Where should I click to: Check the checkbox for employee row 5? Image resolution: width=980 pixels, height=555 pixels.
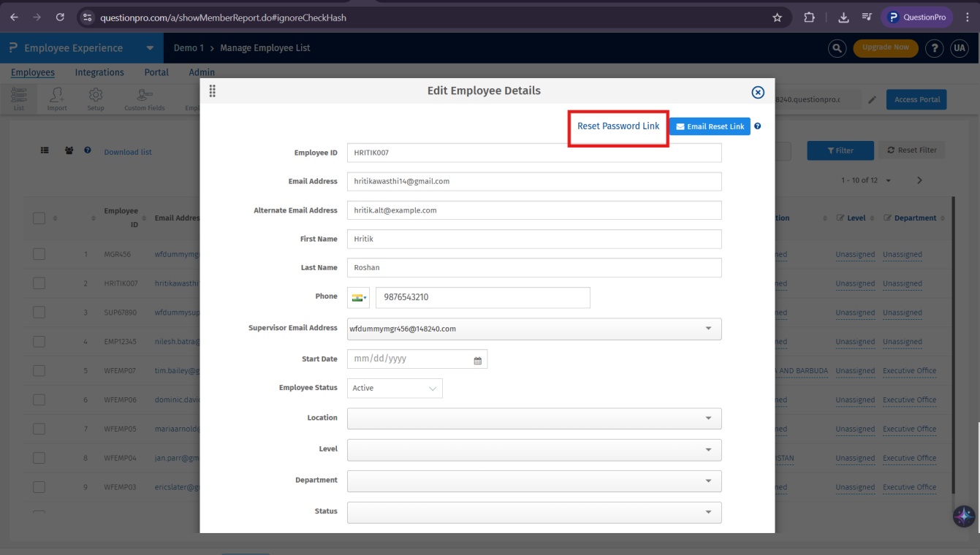39,371
